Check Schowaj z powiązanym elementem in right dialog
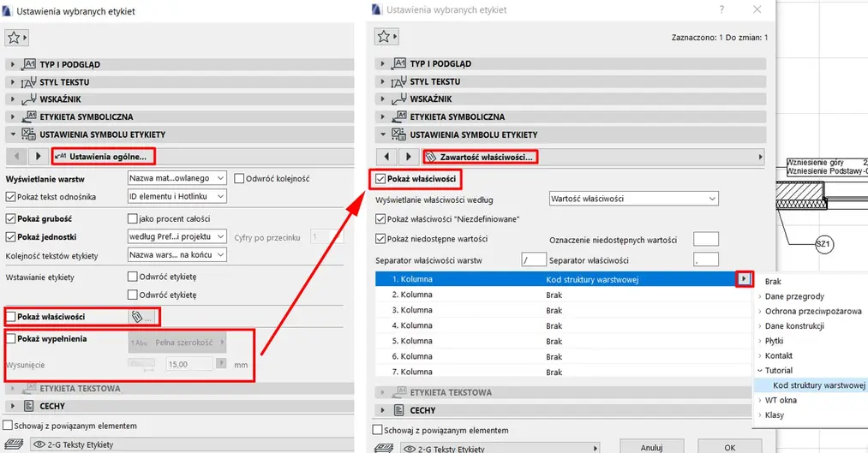868x453 pixels. click(x=378, y=430)
